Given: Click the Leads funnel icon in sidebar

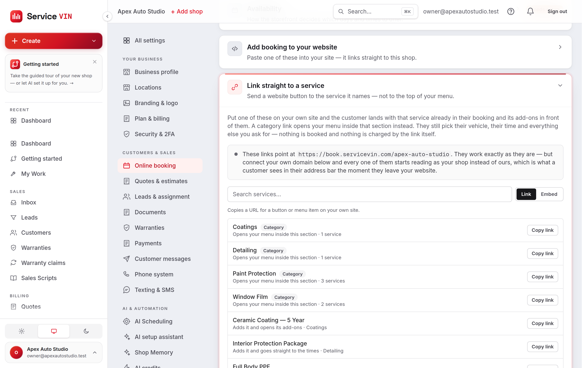Looking at the screenshot, I should click(x=14, y=218).
